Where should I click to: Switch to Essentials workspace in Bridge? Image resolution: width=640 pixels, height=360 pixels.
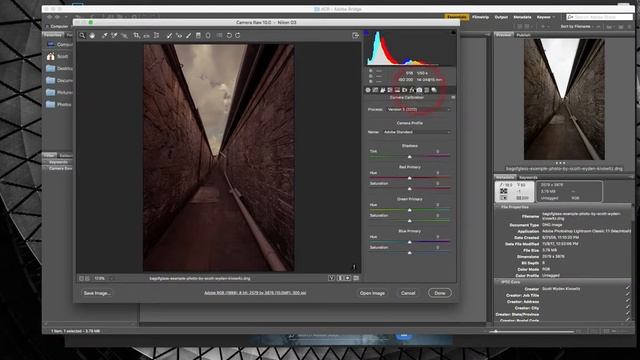456,17
